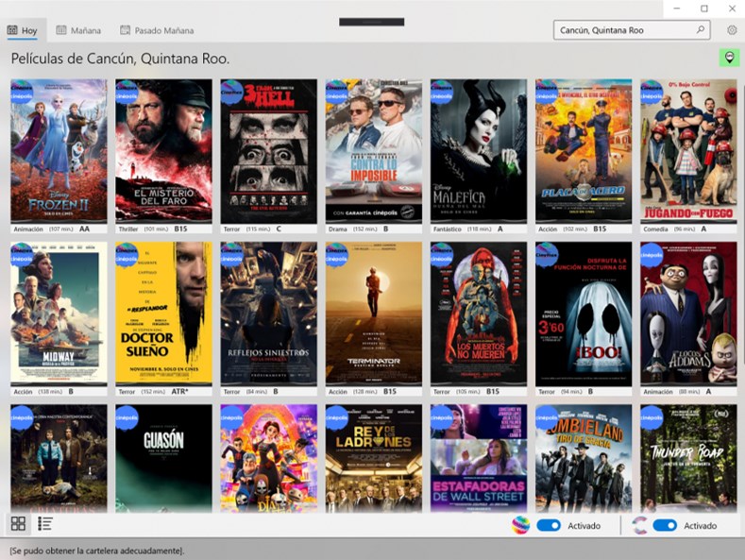Screen dimensions: 745x560
Task: Click Terminator Acción B15 caption
Action: (374, 391)
